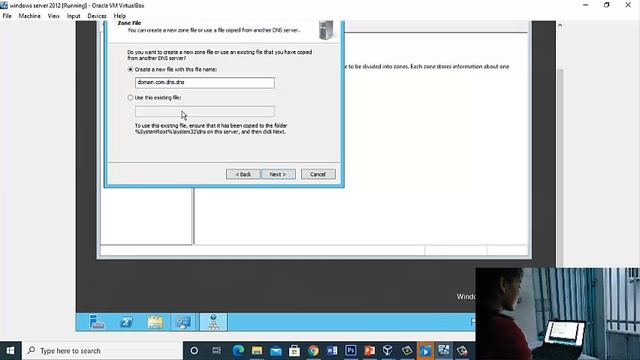Screen dimensions: 640x360
Task: Click the VM window scroll-up arrow
Action: 560,25
